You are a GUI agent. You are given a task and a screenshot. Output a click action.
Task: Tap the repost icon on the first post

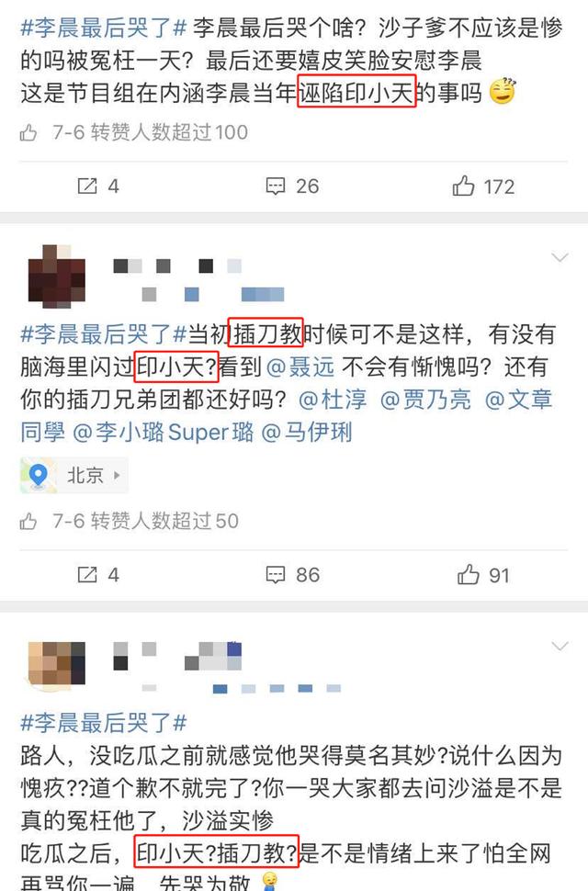[x=87, y=186]
